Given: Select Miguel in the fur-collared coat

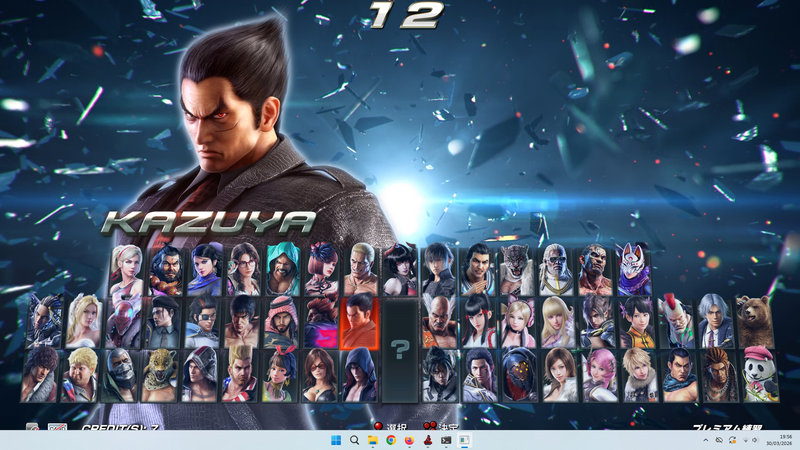Looking at the screenshot, I should [x=40, y=376].
